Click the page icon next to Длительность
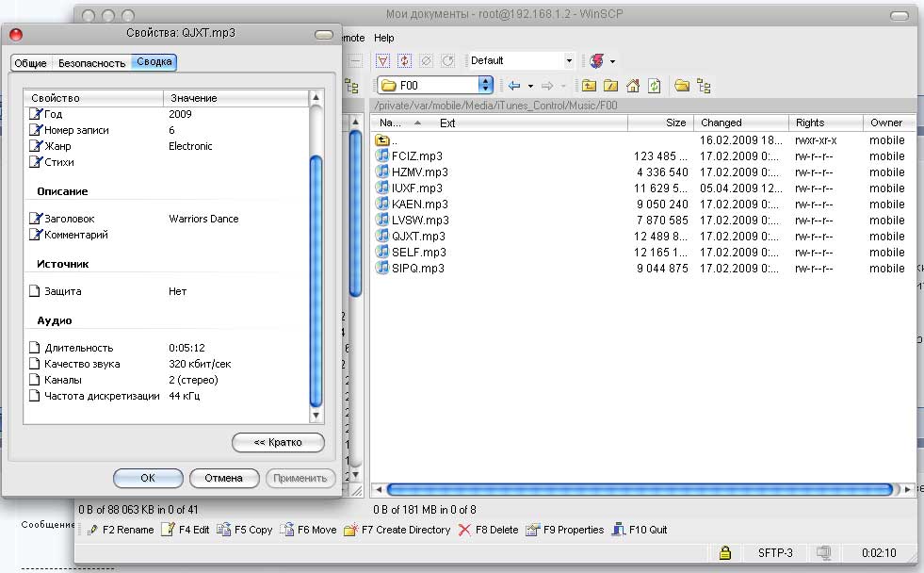 [35, 348]
